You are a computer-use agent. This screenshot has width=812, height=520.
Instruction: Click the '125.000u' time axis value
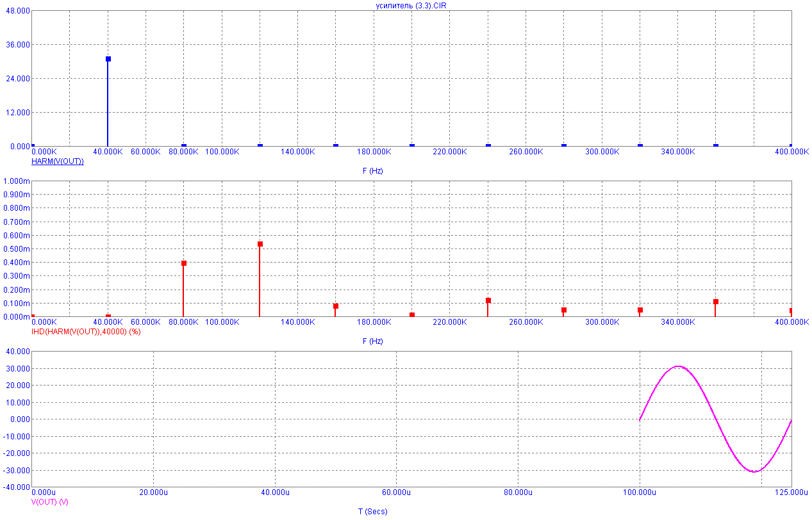(791, 492)
